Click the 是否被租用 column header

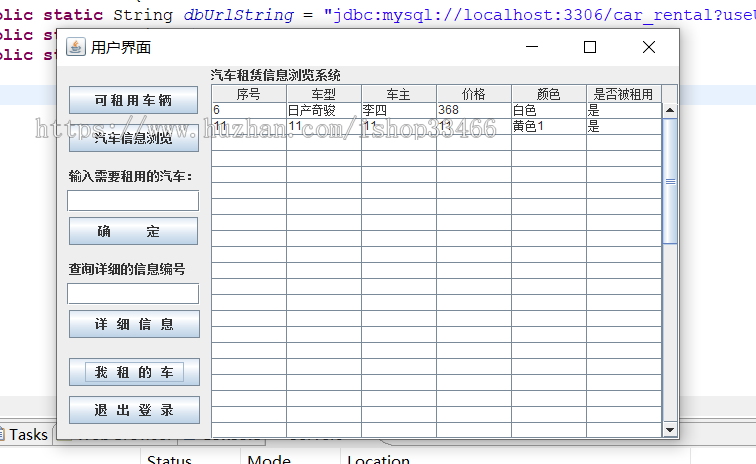click(x=624, y=94)
